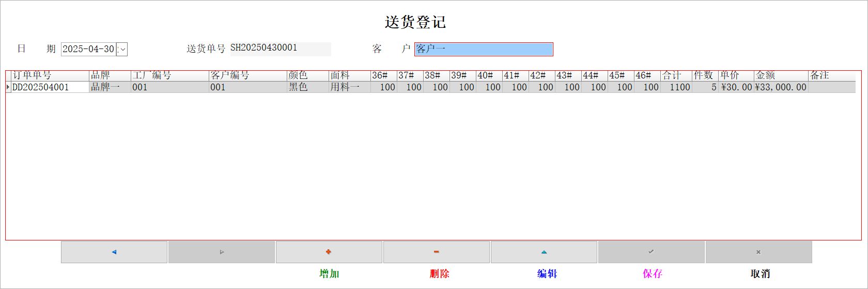Click the 客户编号 column header
This screenshot has width=868, height=289.
[248, 75]
